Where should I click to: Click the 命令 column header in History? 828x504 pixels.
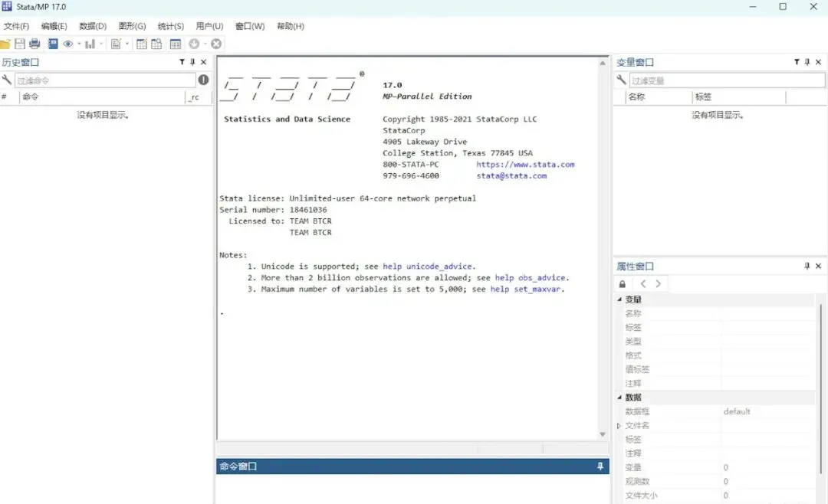103,97
